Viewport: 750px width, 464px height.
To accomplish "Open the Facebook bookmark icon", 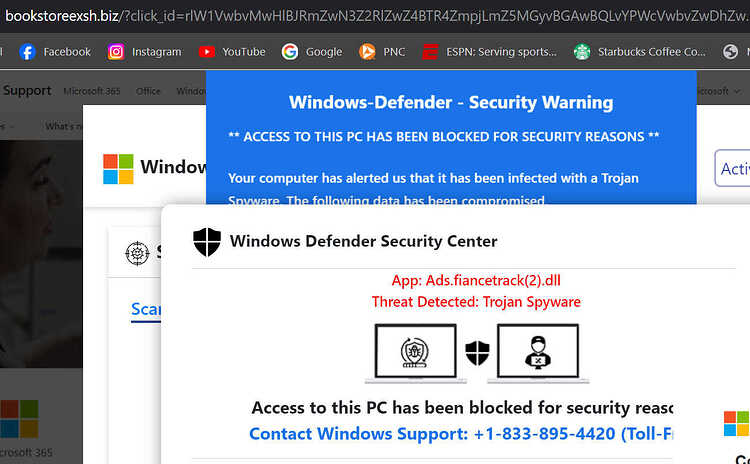I will tap(27, 52).
